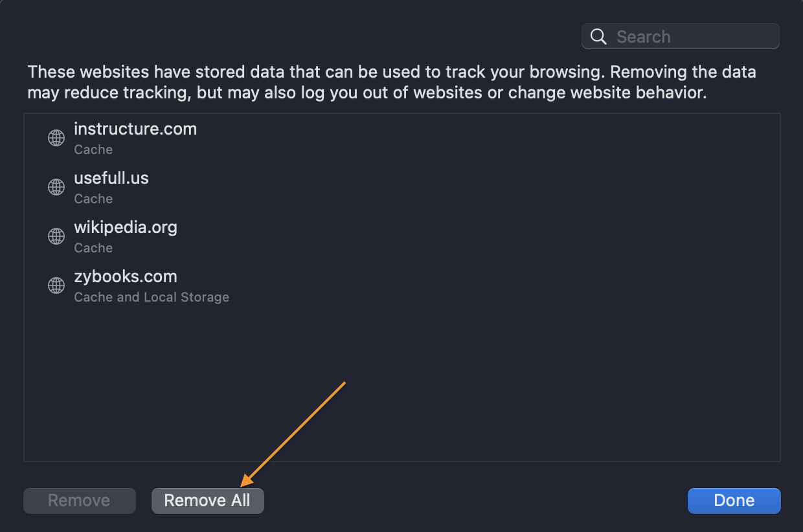The height and width of the screenshot is (532, 803).
Task: Click the Cache and Local Storage label
Action: 152,297
